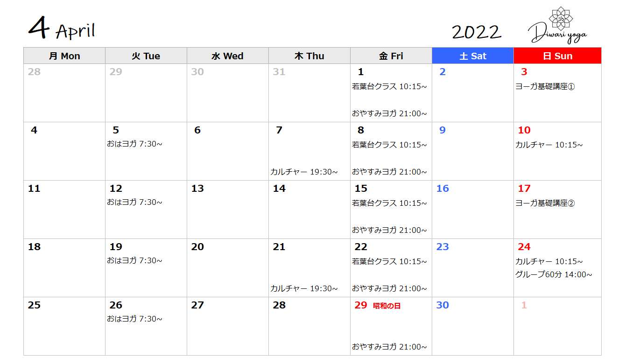Click the 昭和の日 holiday label
This screenshot has width=625, height=364.
[x=387, y=306]
